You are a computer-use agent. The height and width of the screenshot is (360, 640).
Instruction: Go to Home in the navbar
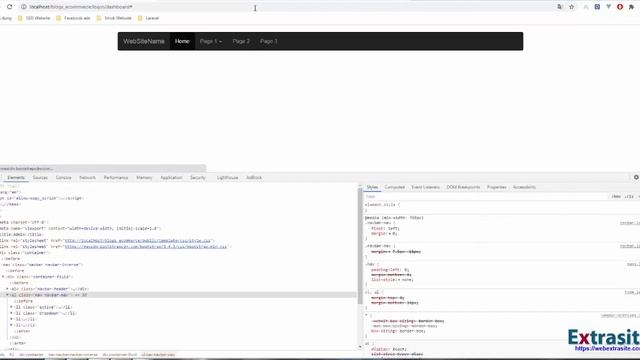click(182, 41)
